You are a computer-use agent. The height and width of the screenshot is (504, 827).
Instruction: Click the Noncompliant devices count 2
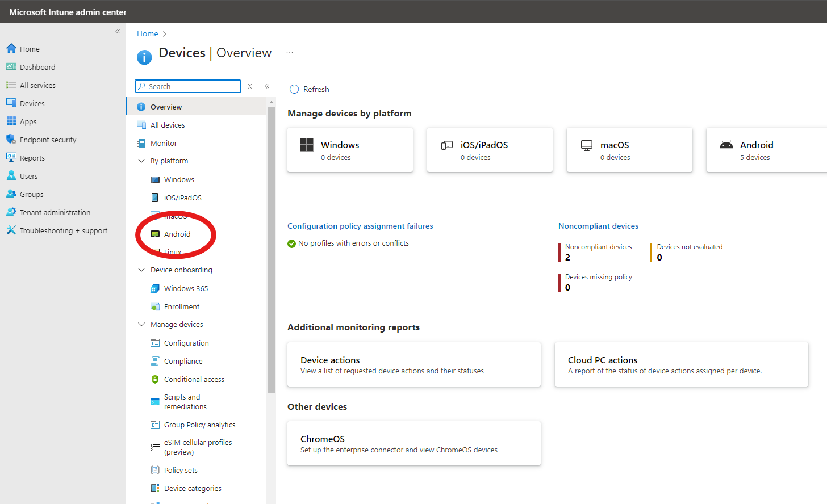click(567, 258)
